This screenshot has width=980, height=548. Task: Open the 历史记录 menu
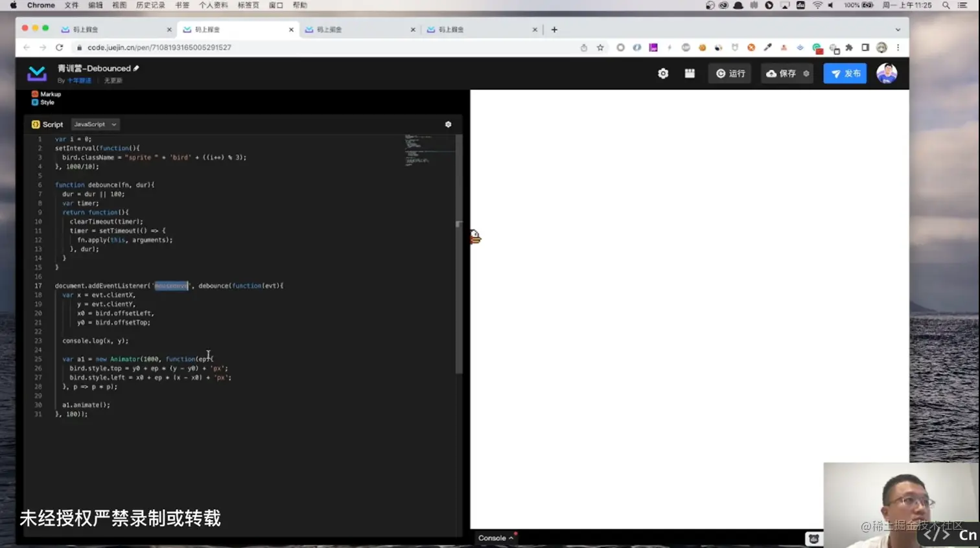150,5
